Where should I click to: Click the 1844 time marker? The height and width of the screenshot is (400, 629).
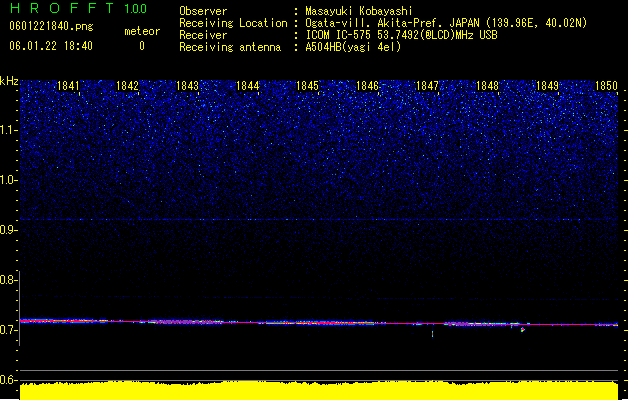click(248, 86)
